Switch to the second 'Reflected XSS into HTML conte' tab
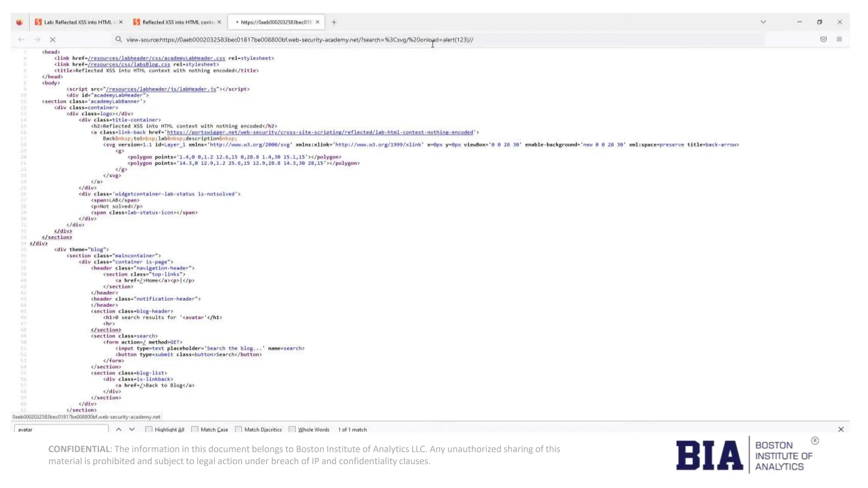The width and height of the screenshot is (868, 488). pyautogui.click(x=177, y=22)
